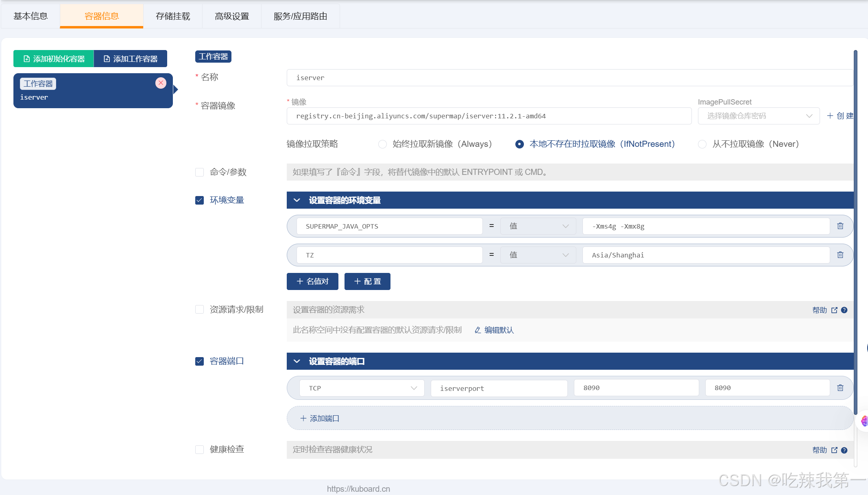Remove the iserver container with red X

click(161, 83)
